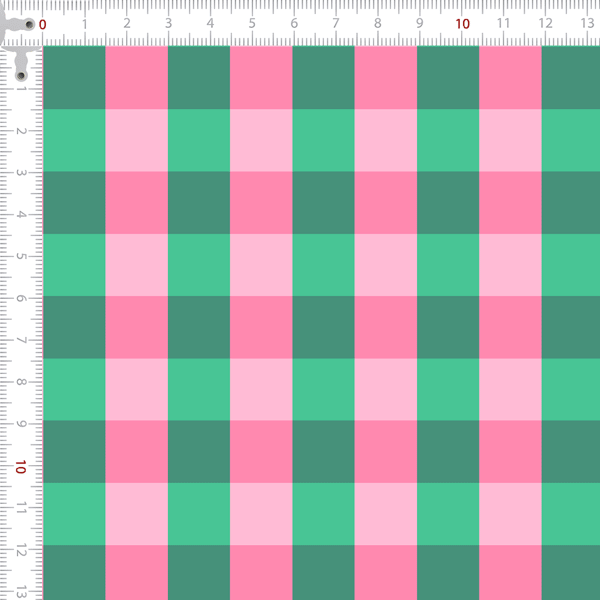
Task: Pick hot pink square below ruler mark 2
Action: [137, 78]
